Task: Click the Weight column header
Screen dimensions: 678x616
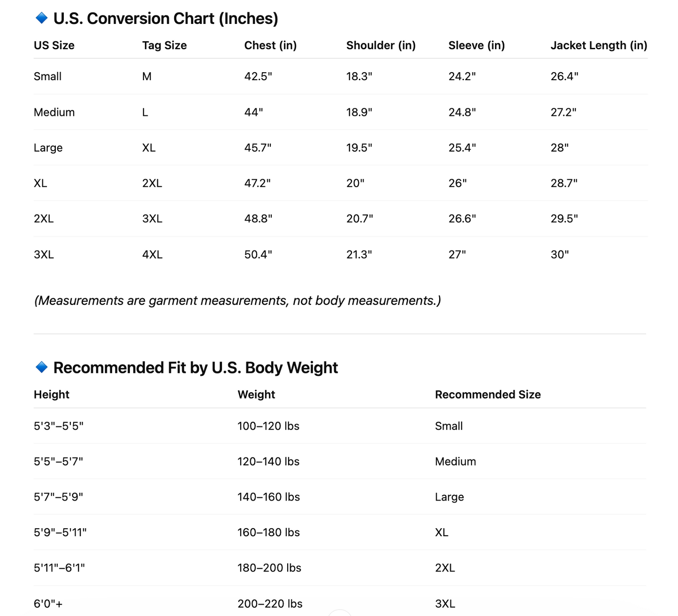Action: coord(256,395)
